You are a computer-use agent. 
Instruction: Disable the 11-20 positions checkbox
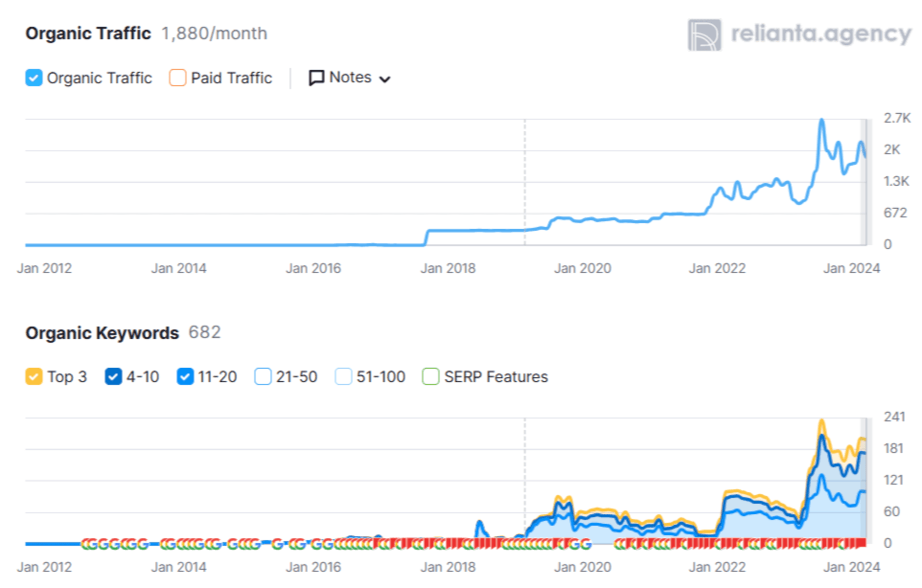(x=185, y=377)
